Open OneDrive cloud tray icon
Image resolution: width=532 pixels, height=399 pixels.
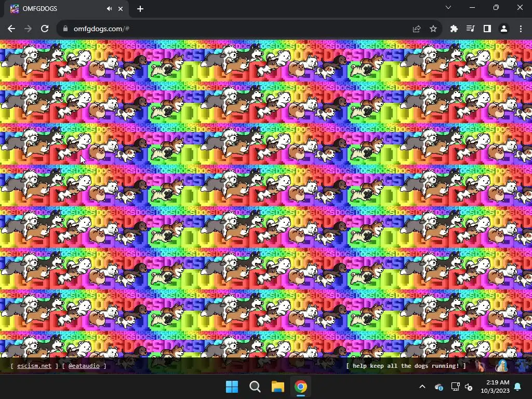pos(438,387)
